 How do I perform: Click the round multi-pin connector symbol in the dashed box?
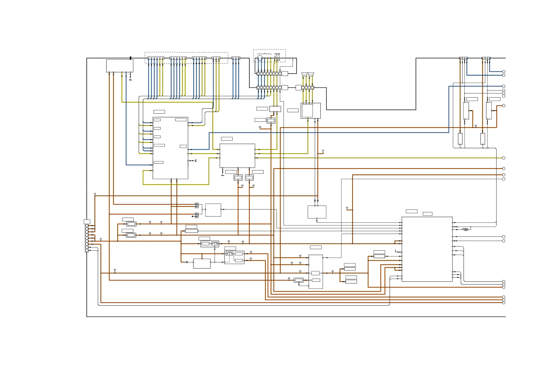[x=260, y=58]
